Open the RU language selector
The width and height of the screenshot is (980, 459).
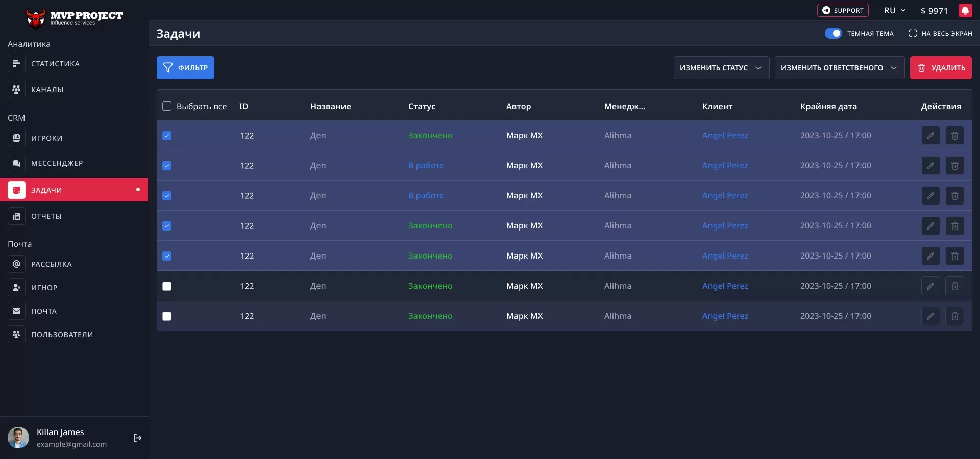[x=894, y=10]
